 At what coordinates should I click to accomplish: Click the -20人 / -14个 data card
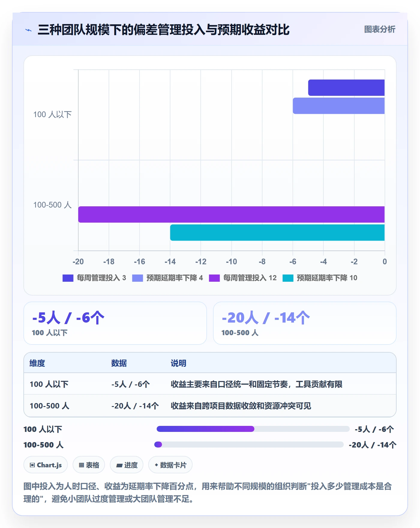pos(305,323)
